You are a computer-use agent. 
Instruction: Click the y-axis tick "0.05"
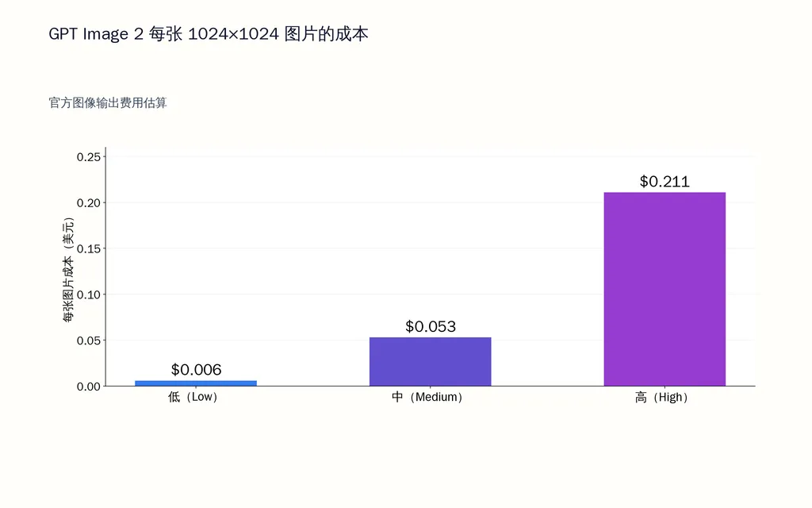point(89,341)
